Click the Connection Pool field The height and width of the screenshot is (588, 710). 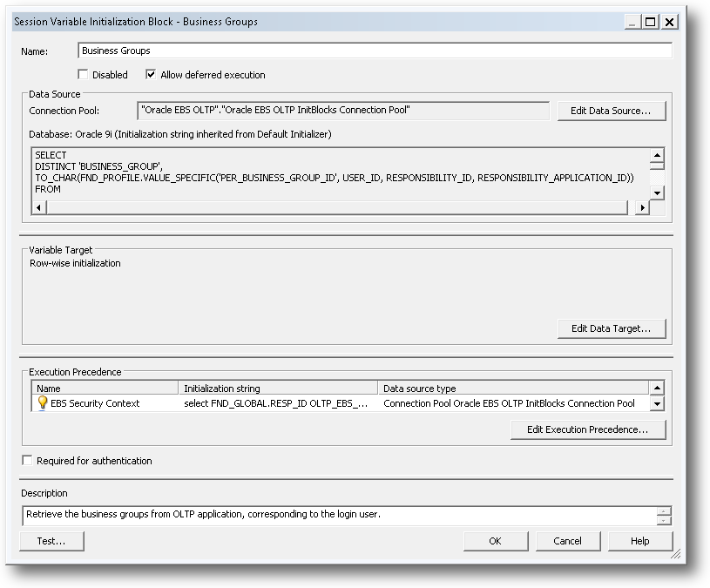click(343, 111)
